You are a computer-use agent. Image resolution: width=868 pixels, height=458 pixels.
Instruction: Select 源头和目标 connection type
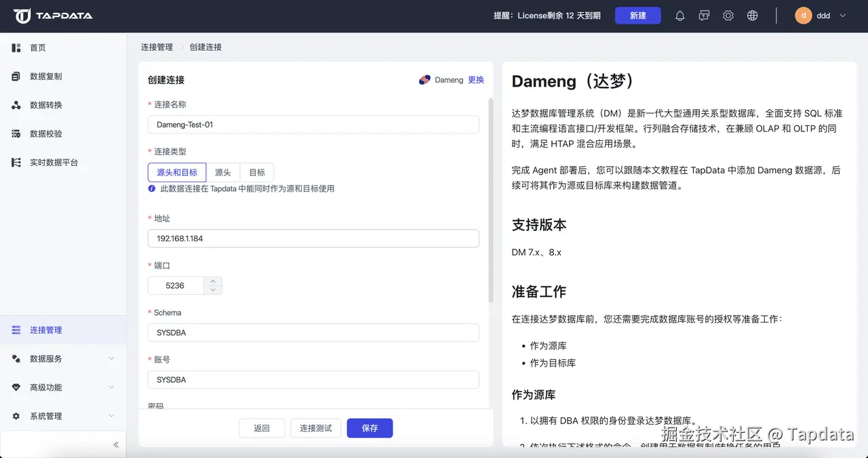click(177, 172)
